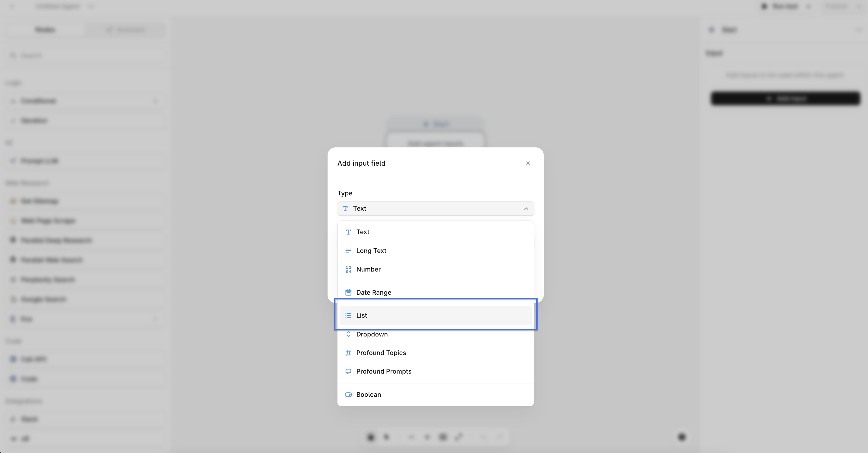The image size is (868, 453).
Task: Click the Type dropdown chevron arrow
Action: click(x=526, y=208)
